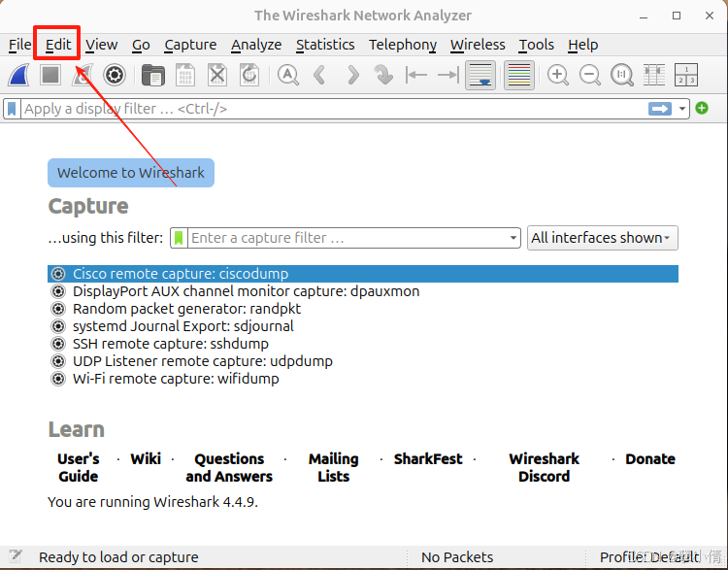Viewport: 728px width, 570px height.
Task: Open the Wireshark Discord link
Action: coord(545,467)
